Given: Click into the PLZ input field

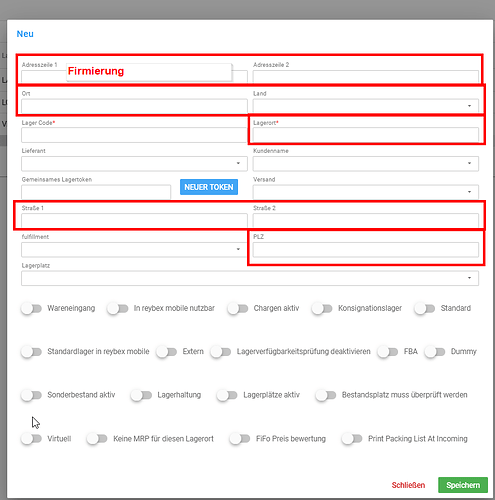Looking at the screenshot, I should click(x=366, y=249).
